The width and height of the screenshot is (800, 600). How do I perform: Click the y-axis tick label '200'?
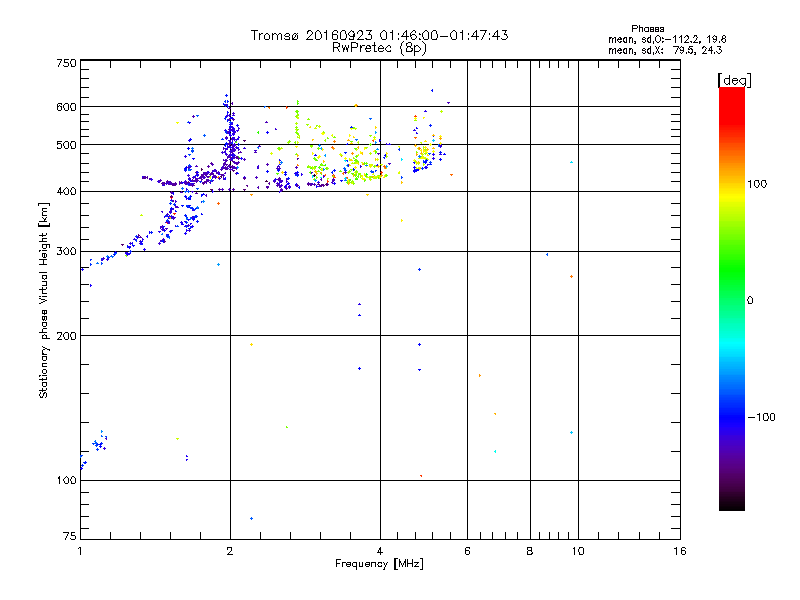click(66, 336)
